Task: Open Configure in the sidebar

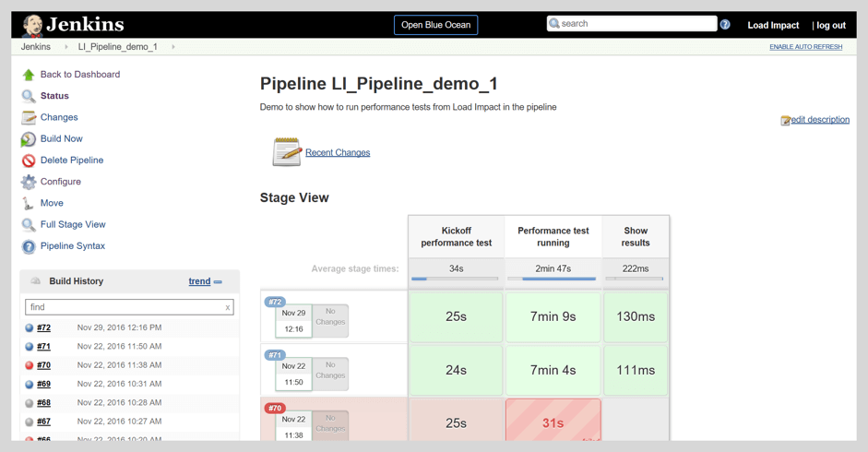Action: click(x=61, y=182)
